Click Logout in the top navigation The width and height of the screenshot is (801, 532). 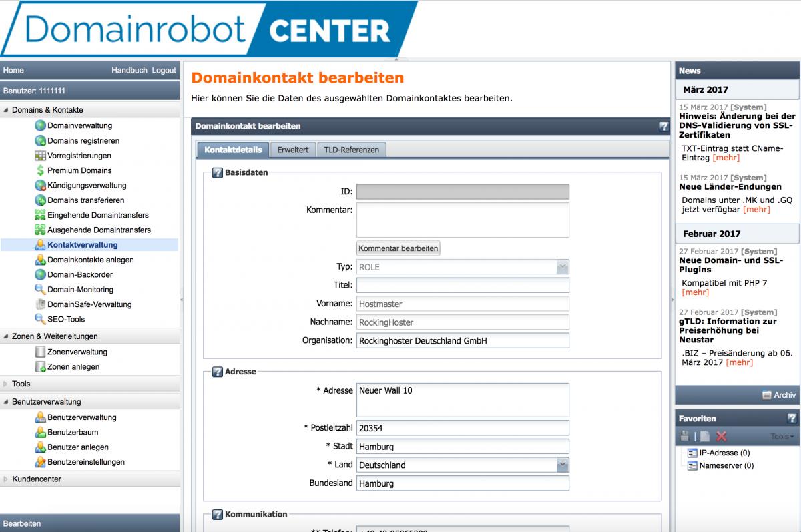coord(164,70)
